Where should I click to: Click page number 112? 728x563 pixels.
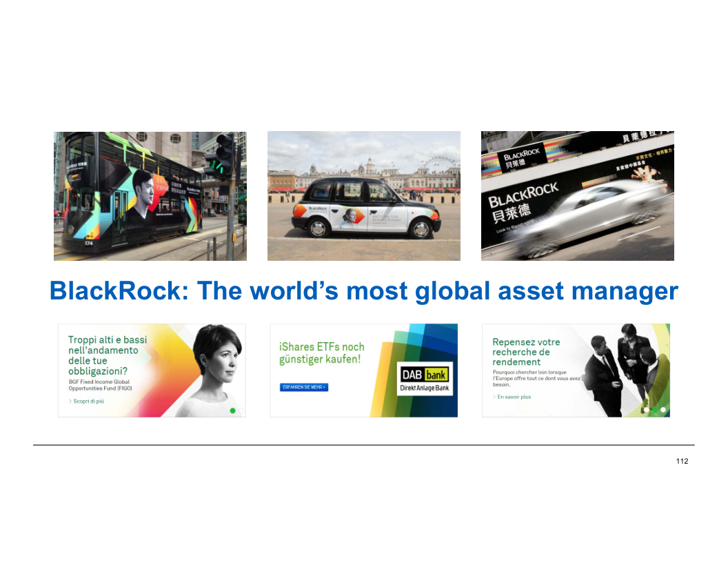click(x=682, y=461)
